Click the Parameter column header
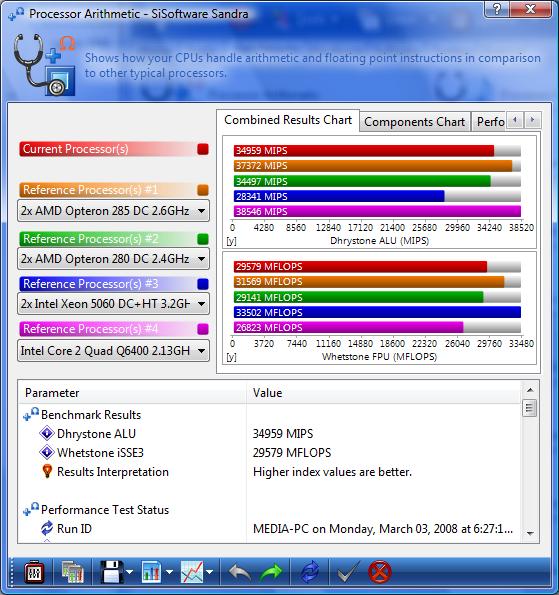The height and width of the screenshot is (595, 559). tap(132, 393)
